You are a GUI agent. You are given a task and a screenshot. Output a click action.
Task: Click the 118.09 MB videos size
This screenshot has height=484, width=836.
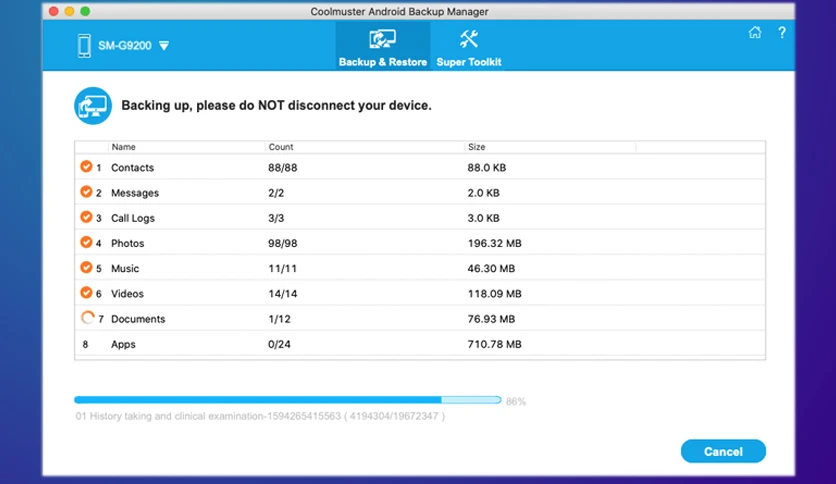494,294
